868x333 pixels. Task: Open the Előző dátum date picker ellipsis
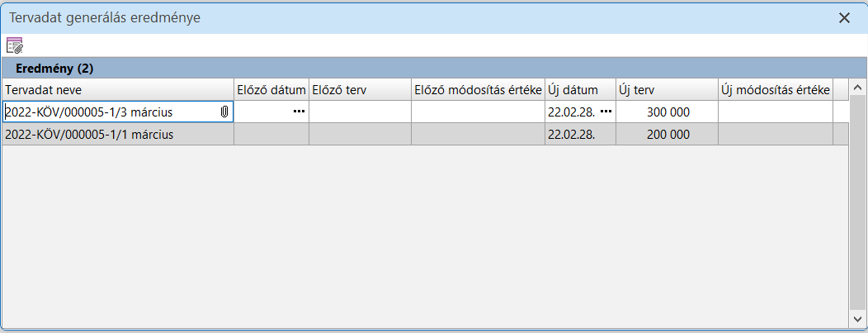[299, 112]
